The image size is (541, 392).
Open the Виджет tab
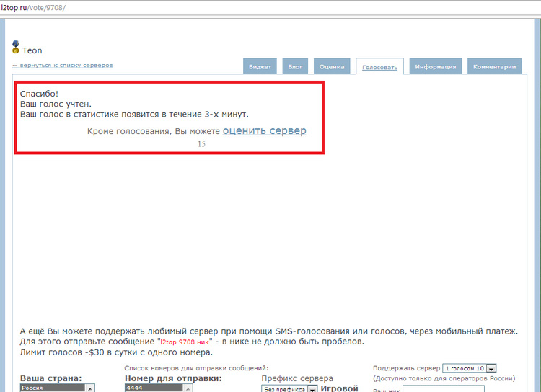tap(260, 66)
